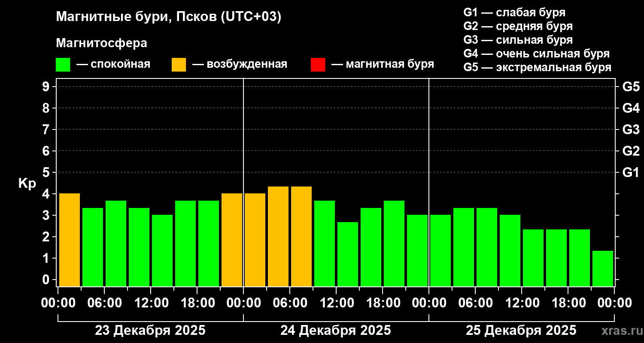The width and height of the screenshot is (644, 343).
Task: Select the 'G5 — экстремальная буря' legend line
Action: point(537,67)
